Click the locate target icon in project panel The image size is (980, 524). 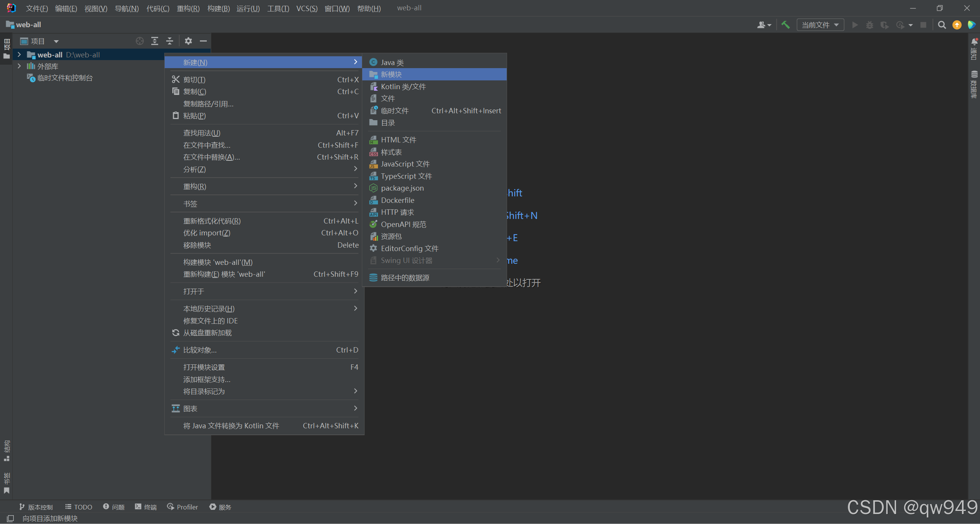tap(140, 41)
